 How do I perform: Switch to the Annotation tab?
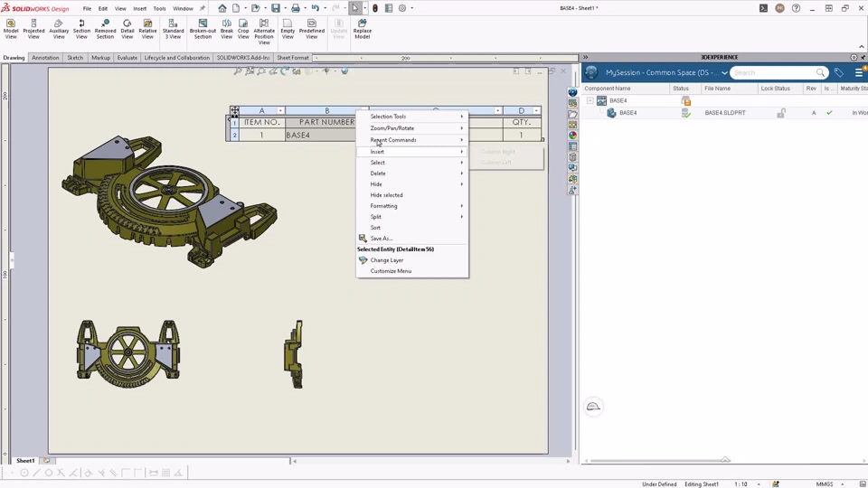tap(45, 58)
